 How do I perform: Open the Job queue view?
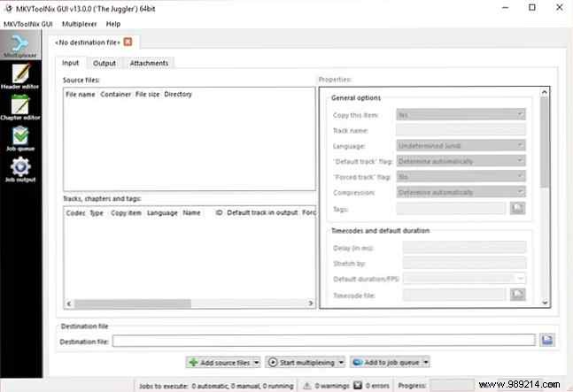20,139
